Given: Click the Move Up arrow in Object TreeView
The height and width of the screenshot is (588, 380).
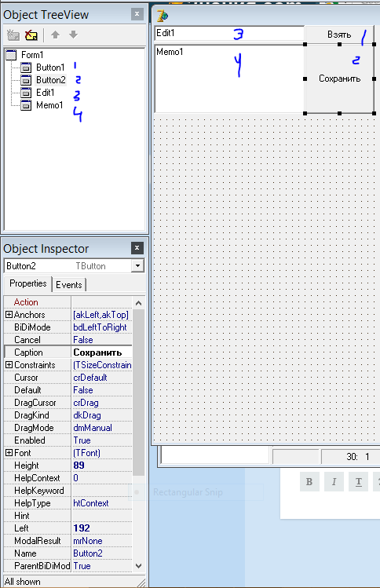Looking at the screenshot, I should (x=55, y=35).
